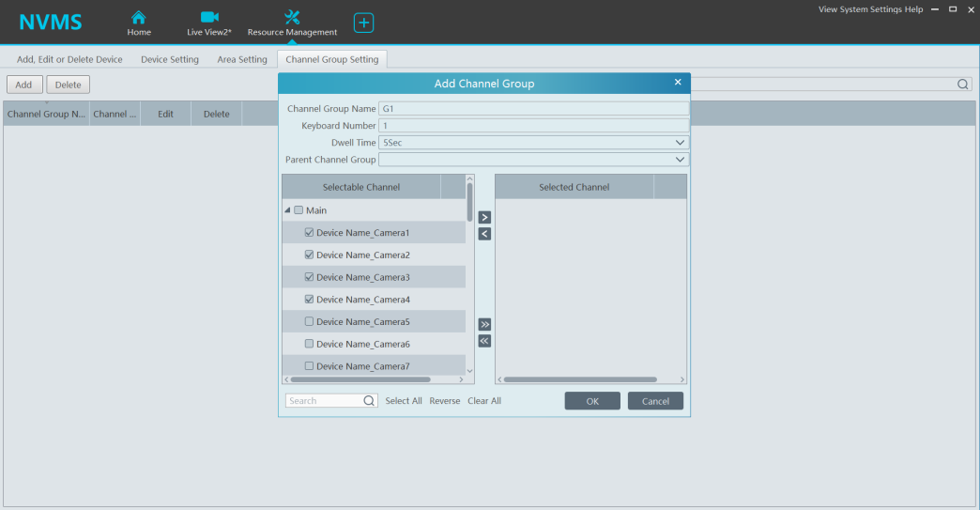This screenshot has height=510, width=980.
Task: Open the Area Setting tab
Action: pyautogui.click(x=242, y=59)
